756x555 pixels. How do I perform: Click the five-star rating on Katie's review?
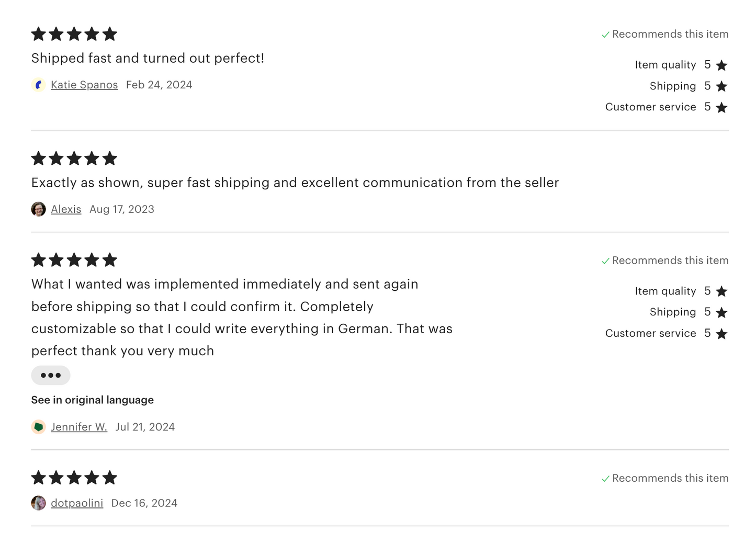(x=74, y=35)
